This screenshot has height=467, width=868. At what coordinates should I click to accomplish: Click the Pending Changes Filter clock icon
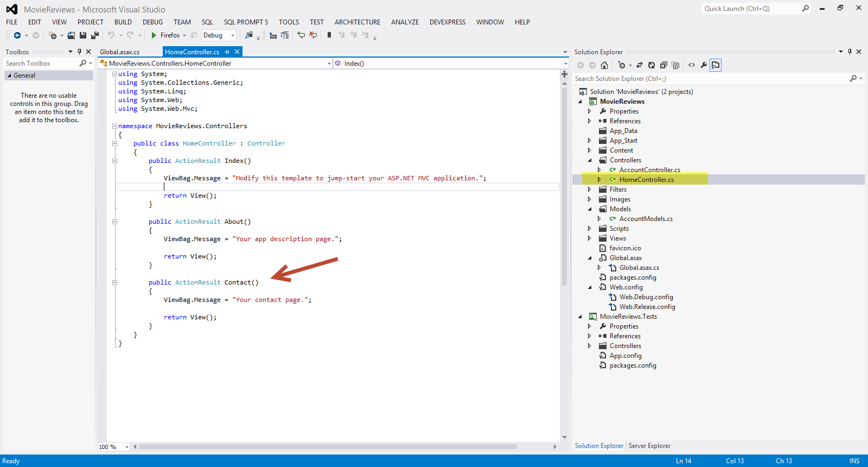(622, 65)
